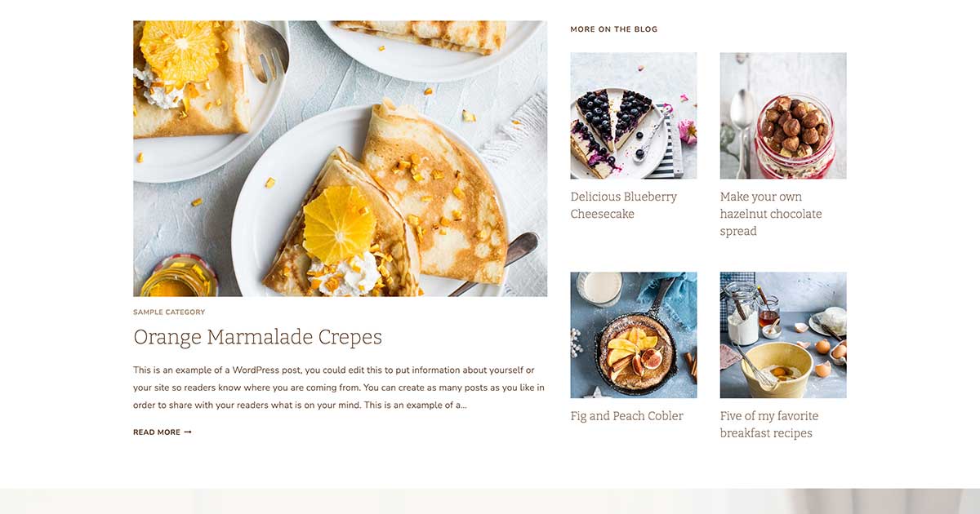Open the Orange Marmalade Crepes post title
The width and height of the screenshot is (980, 514).
(257, 337)
